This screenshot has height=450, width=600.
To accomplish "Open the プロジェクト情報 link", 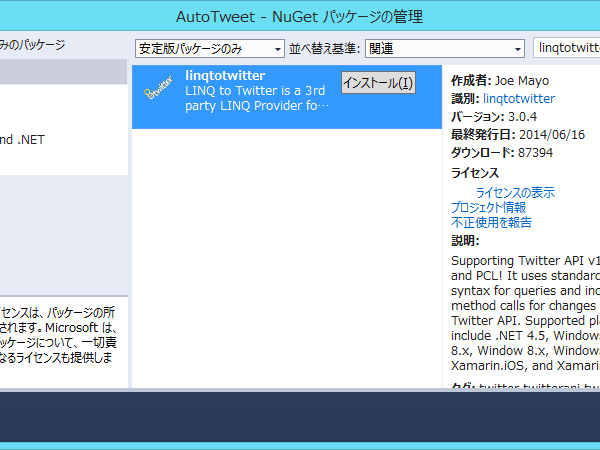I will [x=489, y=207].
